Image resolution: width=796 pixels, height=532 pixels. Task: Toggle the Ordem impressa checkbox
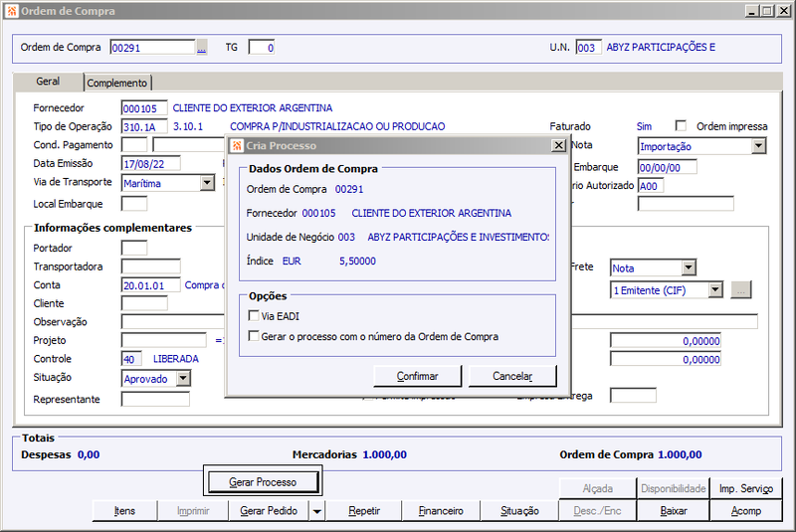point(681,125)
